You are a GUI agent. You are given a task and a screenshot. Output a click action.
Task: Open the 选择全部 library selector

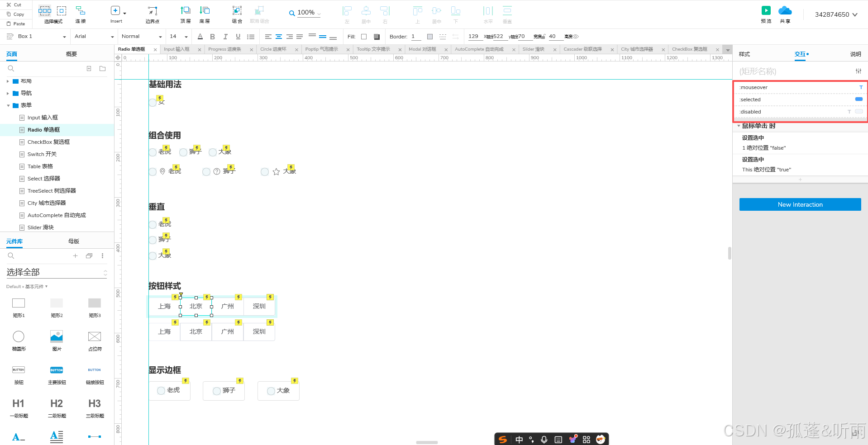point(57,272)
